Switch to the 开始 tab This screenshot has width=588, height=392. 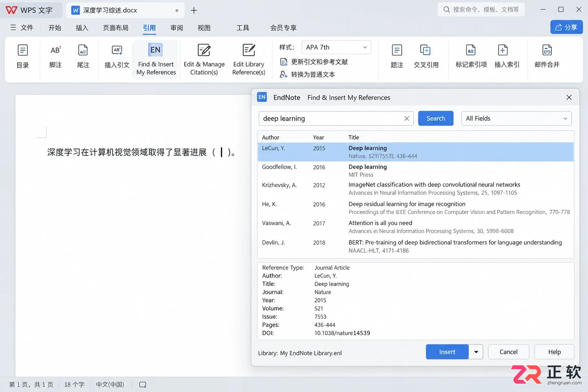pos(55,28)
